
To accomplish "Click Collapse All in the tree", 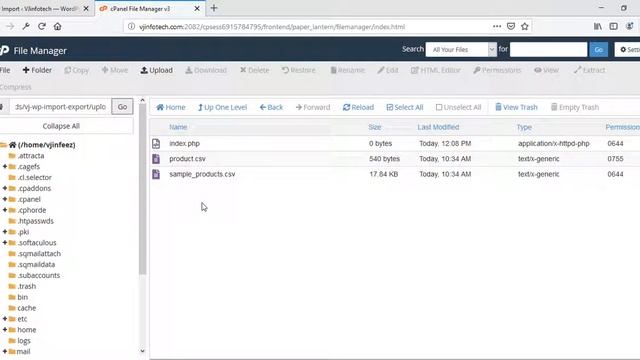I will 61,126.
